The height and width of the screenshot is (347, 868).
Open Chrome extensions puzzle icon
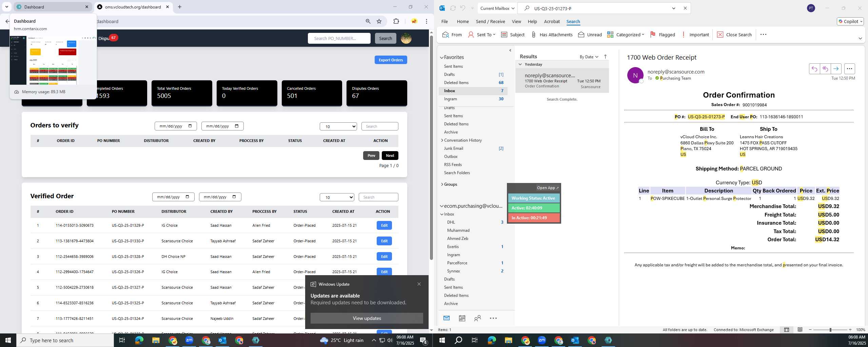tap(396, 21)
